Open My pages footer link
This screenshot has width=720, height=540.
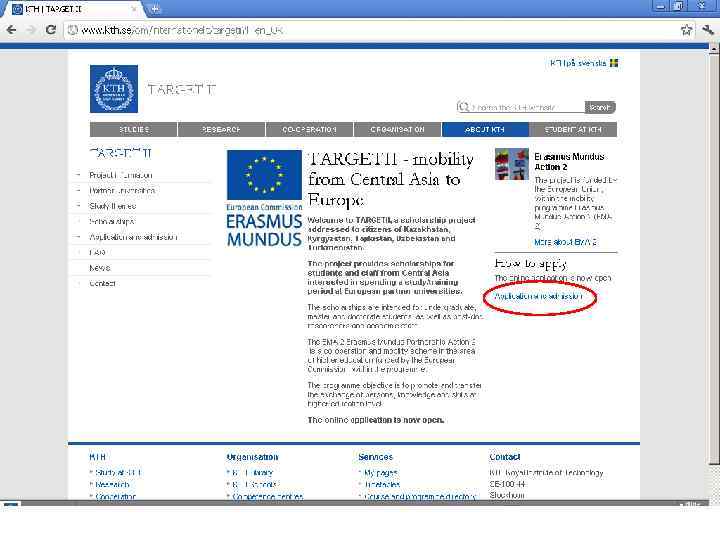coord(380,472)
